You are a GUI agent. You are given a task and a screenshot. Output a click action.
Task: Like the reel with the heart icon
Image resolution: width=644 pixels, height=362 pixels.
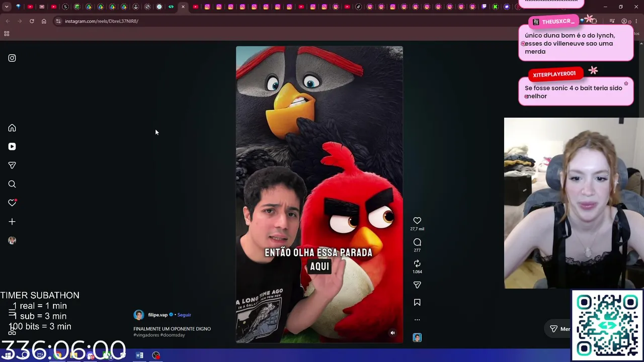point(417,220)
